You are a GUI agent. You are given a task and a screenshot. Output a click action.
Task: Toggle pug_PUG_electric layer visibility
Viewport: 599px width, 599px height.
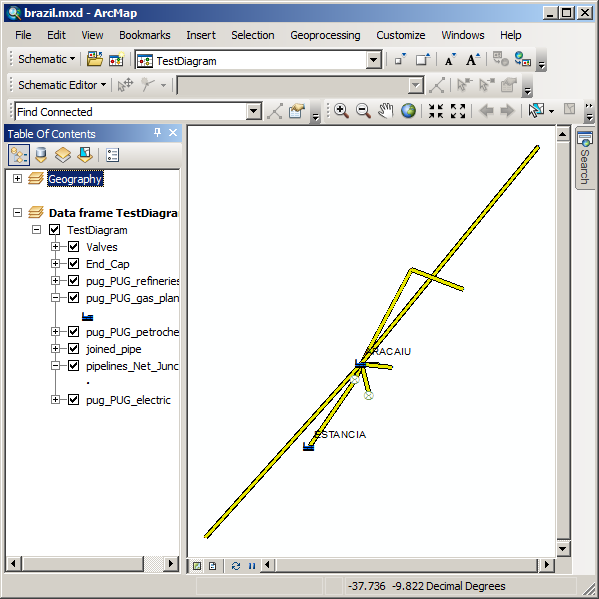pyautogui.click(x=73, y=400)
